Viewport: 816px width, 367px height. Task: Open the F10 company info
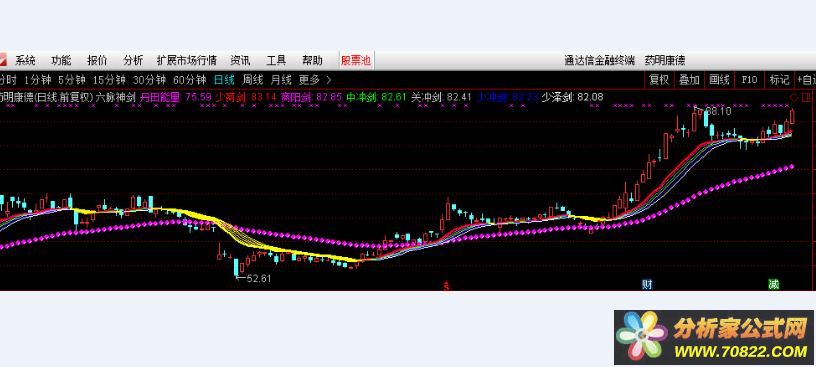(749, 80)
